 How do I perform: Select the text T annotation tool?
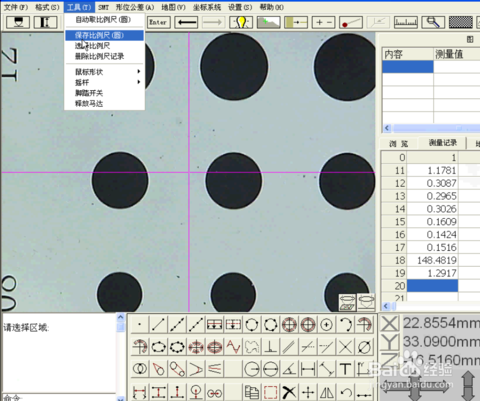tap(345, 369)
